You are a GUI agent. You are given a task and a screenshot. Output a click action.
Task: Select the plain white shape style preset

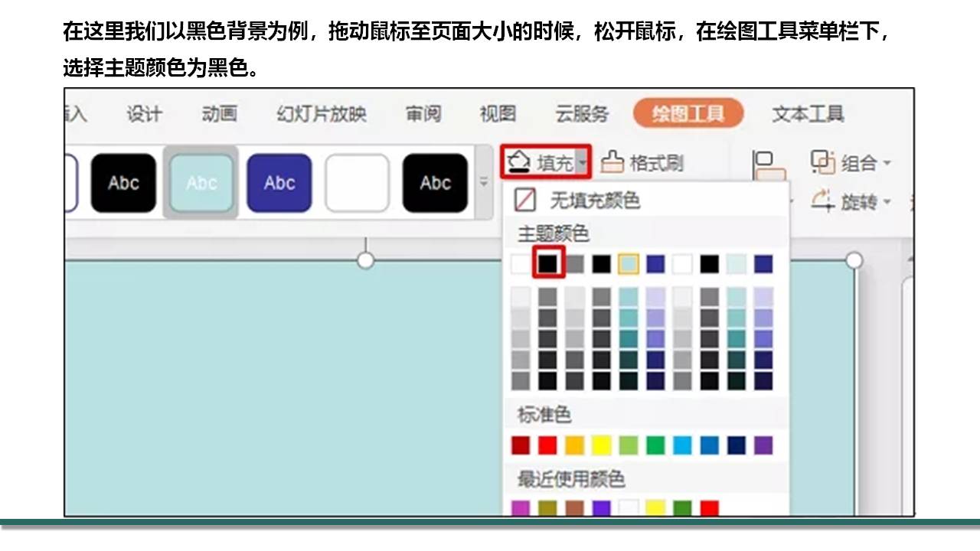(x=357, y=183)
